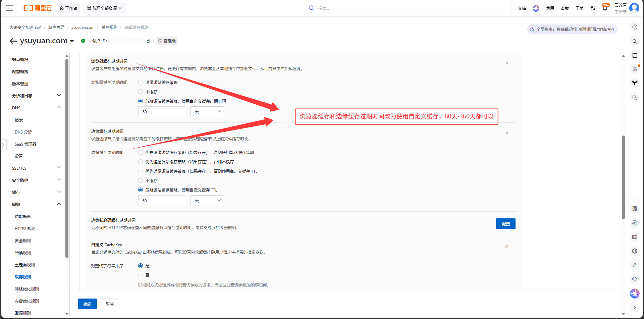Click the main content vertical scrollbar
This screenshot has height=319, width=644.
623,177
